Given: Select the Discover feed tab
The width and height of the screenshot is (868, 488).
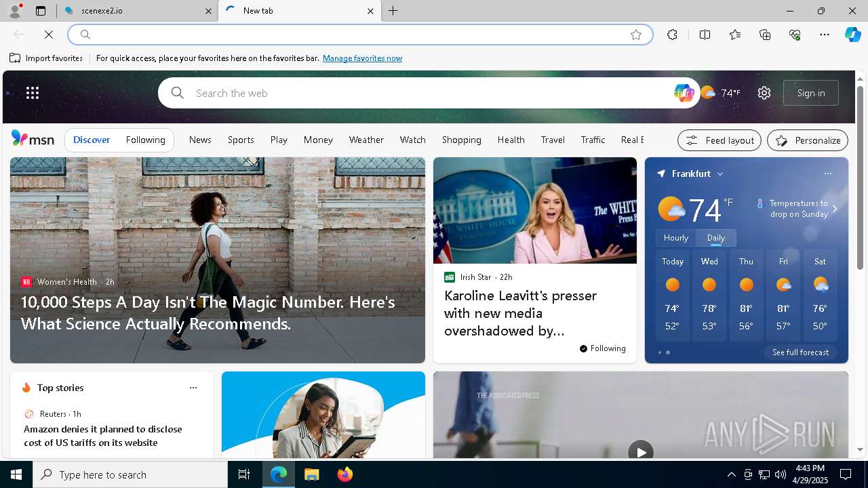Looking at the screenshot, I should (x=92, y=140).
